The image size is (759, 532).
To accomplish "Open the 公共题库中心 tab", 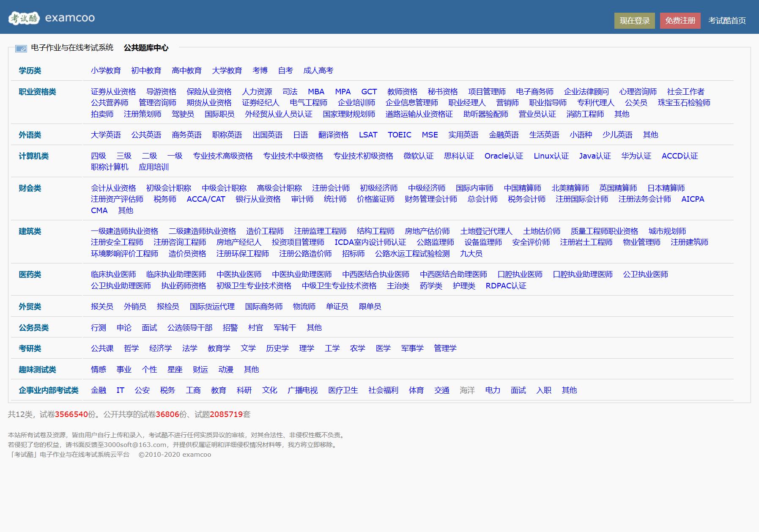I will click(146, 48).
